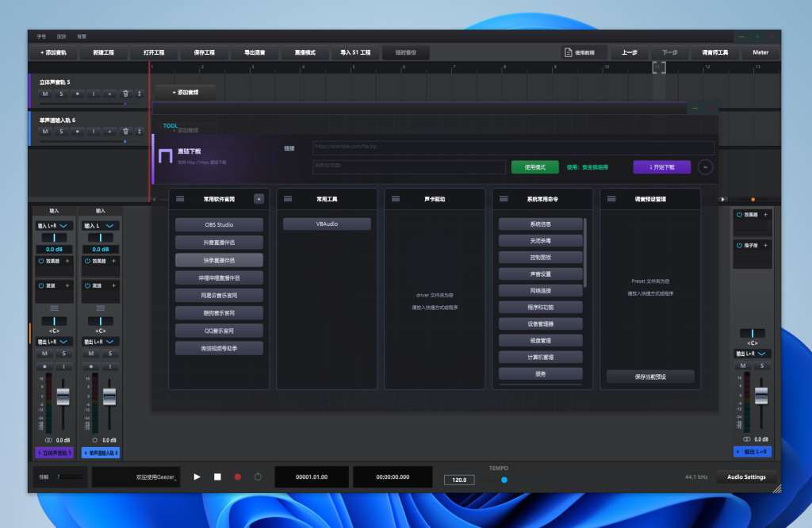812x528 pixels.
Task: Mute the output channel strip 输出 L+R
Action: point(743,365)
